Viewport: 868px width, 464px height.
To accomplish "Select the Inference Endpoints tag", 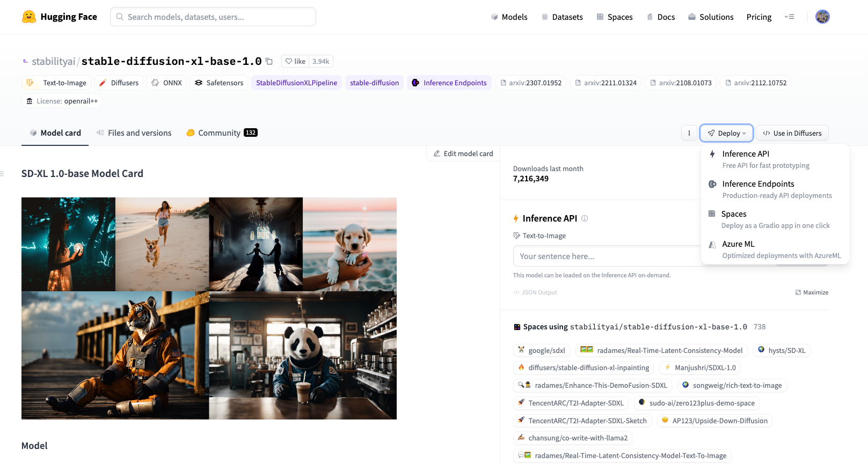I will pos(449,83).
